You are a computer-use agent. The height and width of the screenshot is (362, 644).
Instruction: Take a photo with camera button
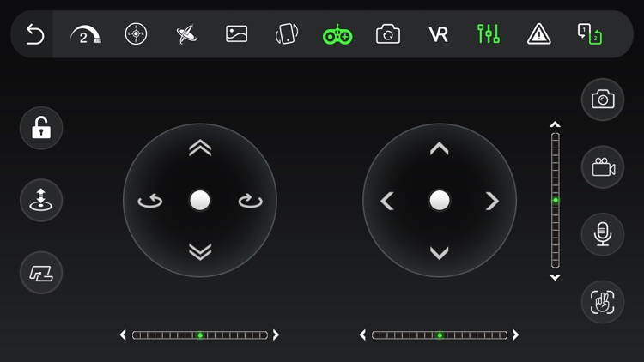pyautogui.click(x=603, y=100)
